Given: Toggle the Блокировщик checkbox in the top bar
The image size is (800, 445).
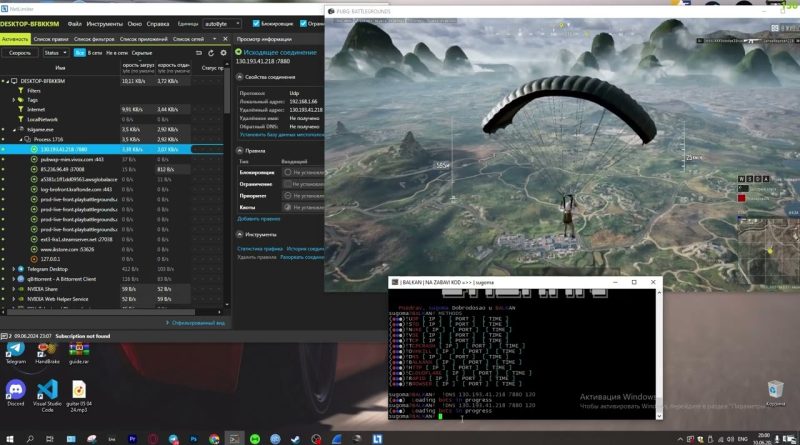Looking at the screenshot, I should coord(256,23).
